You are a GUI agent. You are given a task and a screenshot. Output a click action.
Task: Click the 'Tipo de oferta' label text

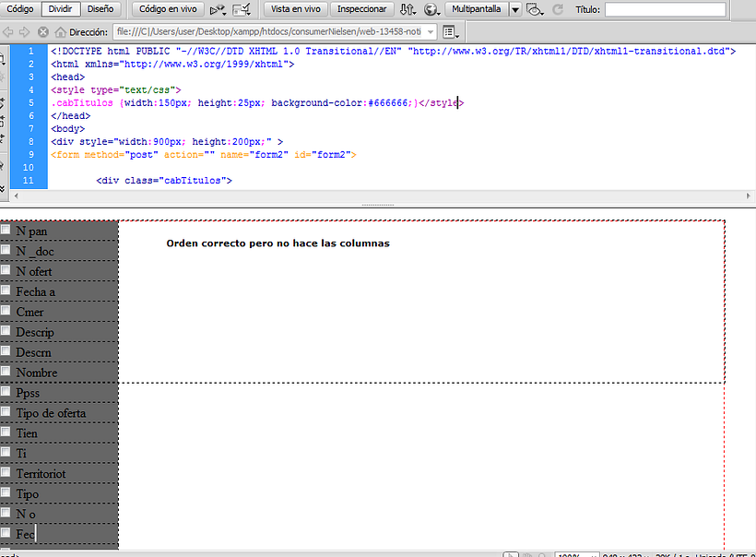pos(51,413)
